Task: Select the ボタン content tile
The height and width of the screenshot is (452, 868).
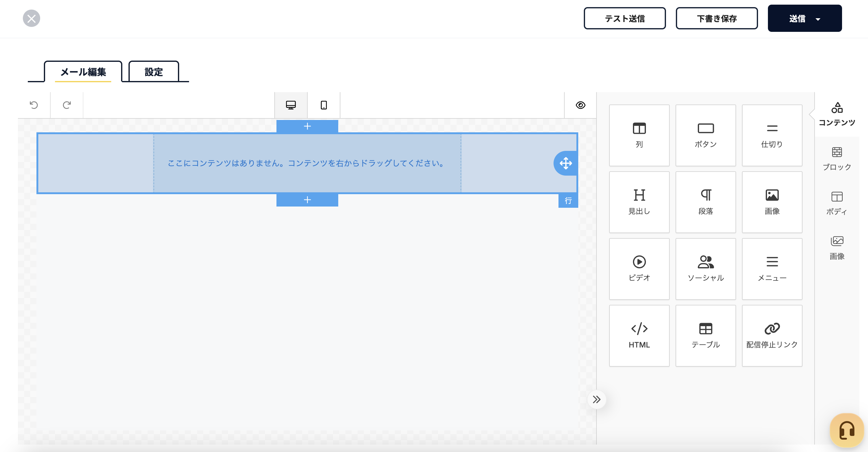Action: click(706, 135)
